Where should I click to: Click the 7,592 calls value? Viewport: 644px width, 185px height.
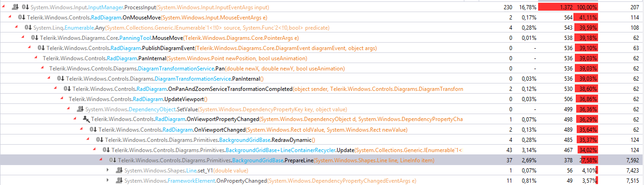click(x=632, y=160)
